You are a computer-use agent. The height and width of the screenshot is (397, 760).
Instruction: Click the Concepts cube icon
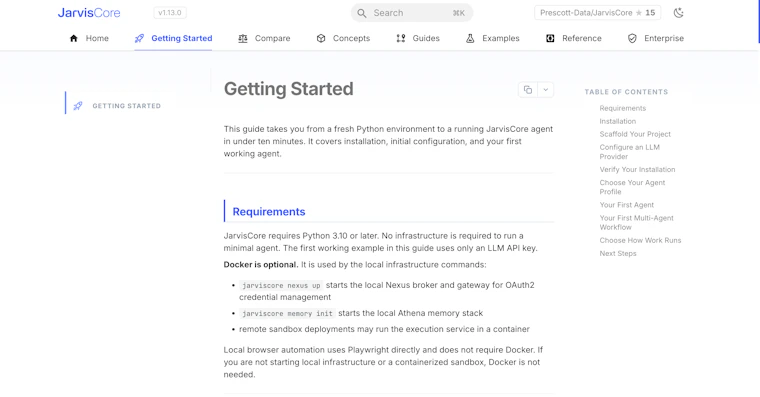[x=321, y=38]
